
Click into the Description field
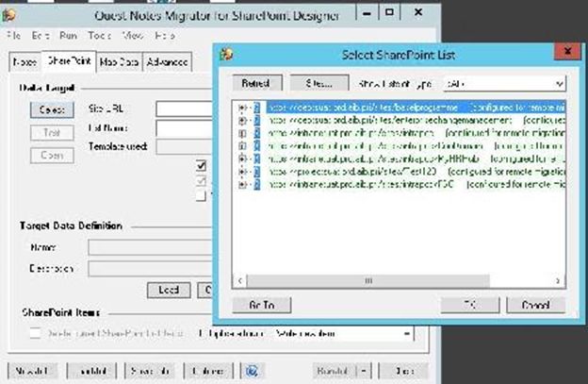coord(151,269)
